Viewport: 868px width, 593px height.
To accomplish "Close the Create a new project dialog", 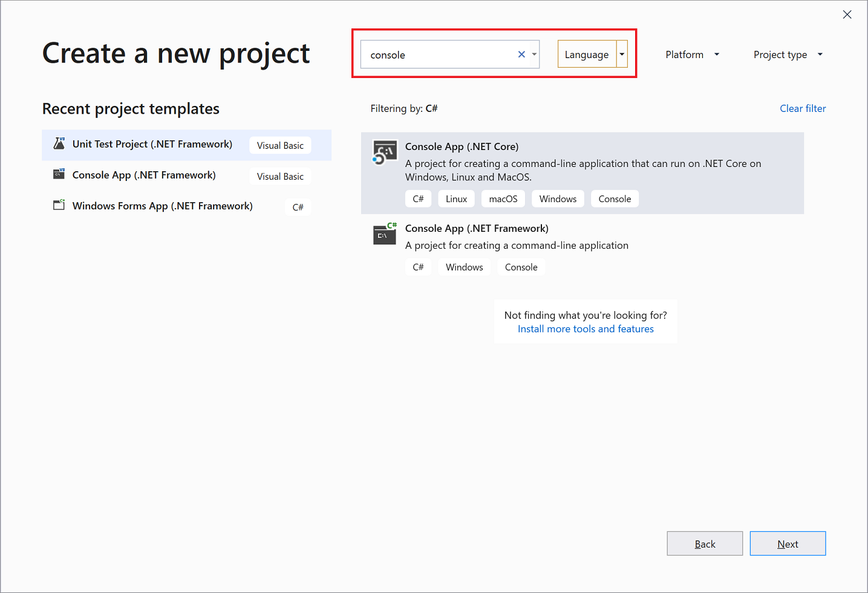I will tap(847, 15).
